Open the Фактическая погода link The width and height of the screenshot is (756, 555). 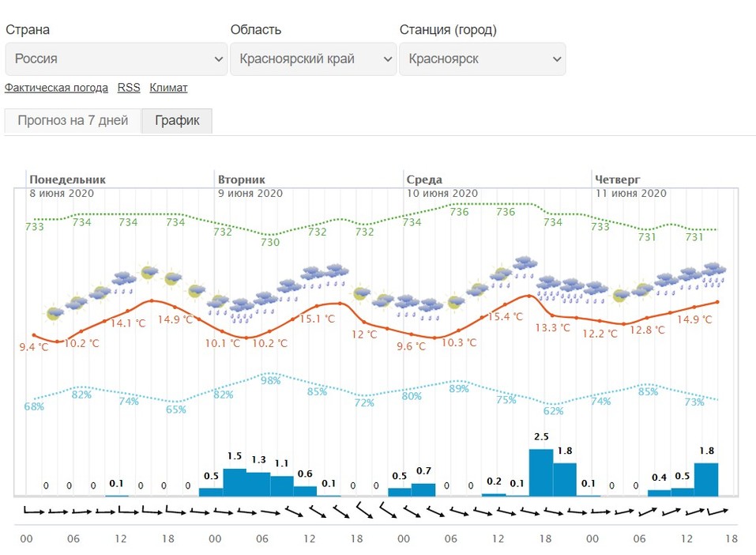click(57, 88)
